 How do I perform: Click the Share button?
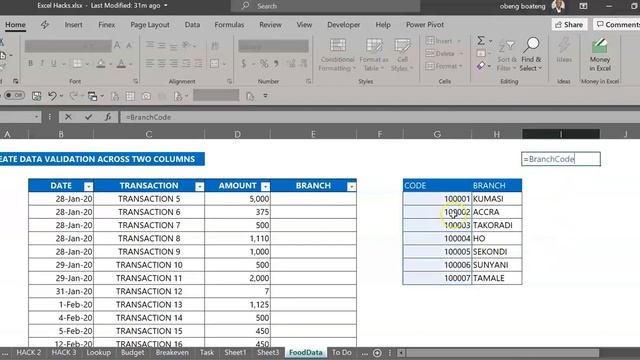tap(569, 24)
